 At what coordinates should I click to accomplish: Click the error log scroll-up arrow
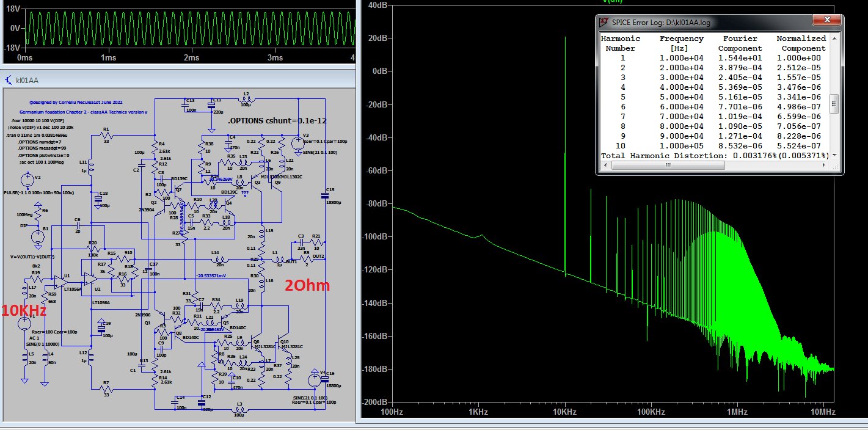(x=834, y=37)
